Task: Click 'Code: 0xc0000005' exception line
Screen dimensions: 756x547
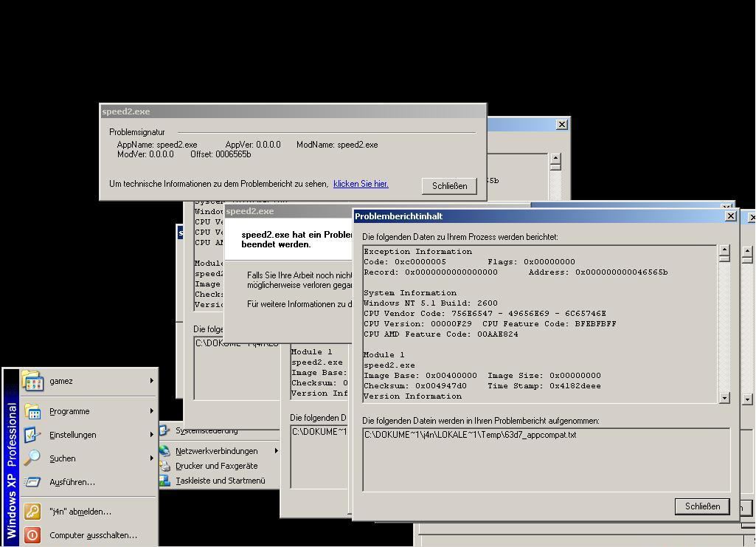Action: click(x=405, y=262)
